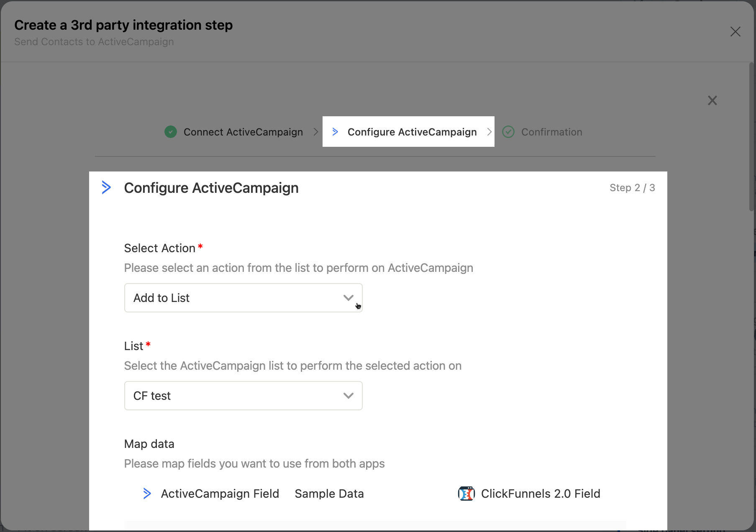Close the 3rd party integration dialog

pyautogui.click(x=735, y=32)
